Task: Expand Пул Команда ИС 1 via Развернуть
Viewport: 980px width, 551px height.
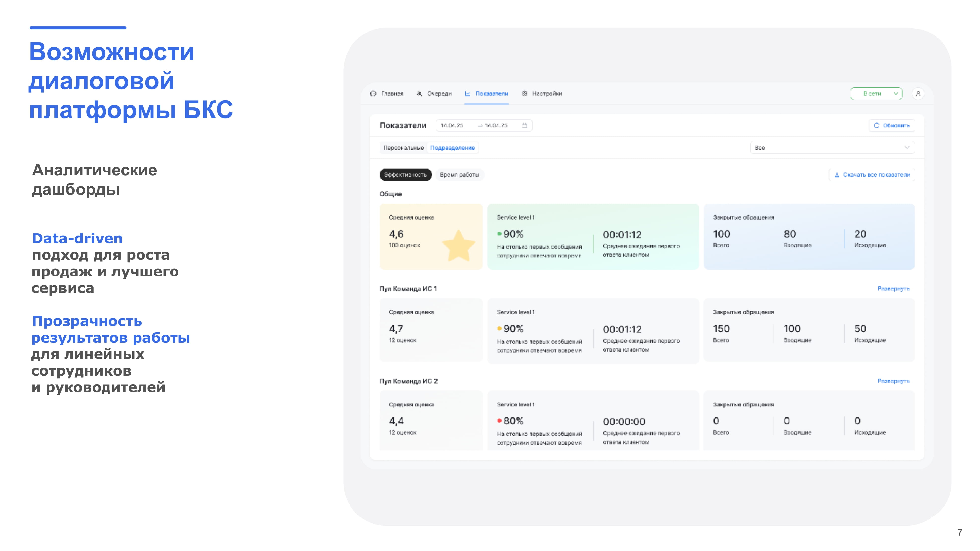Action: pyautogui.click(x=893, y=289)
